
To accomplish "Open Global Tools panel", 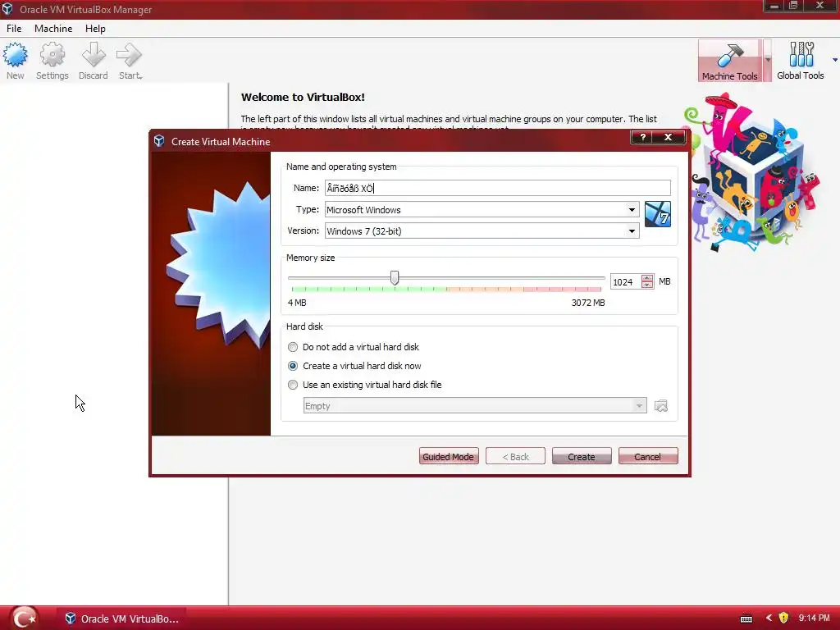I will tap(801, 61).
